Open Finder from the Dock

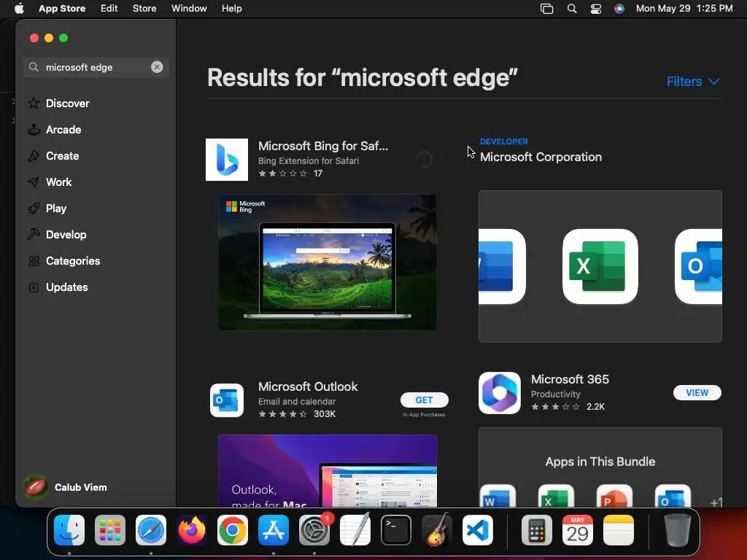click(69, 530)
